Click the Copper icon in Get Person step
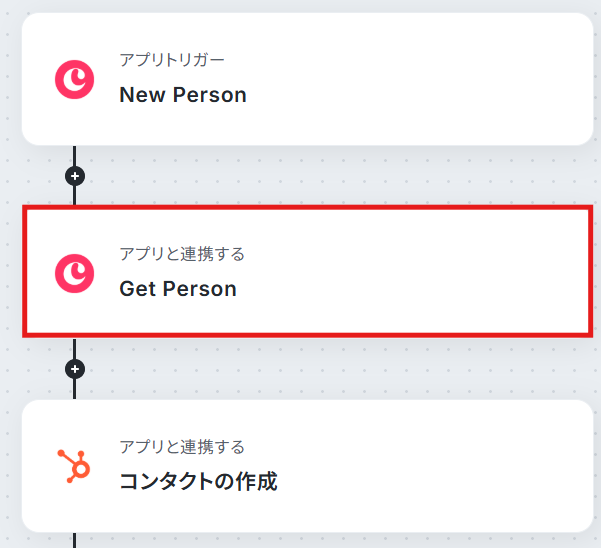The image size is (601, 548). (x=74, y=273)
